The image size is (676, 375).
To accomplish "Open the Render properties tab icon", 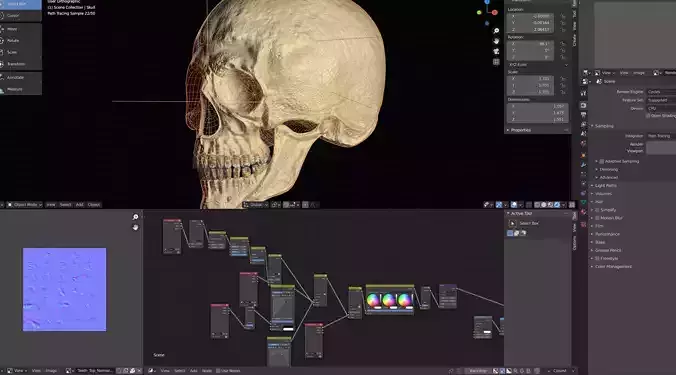I will [583, 106].
